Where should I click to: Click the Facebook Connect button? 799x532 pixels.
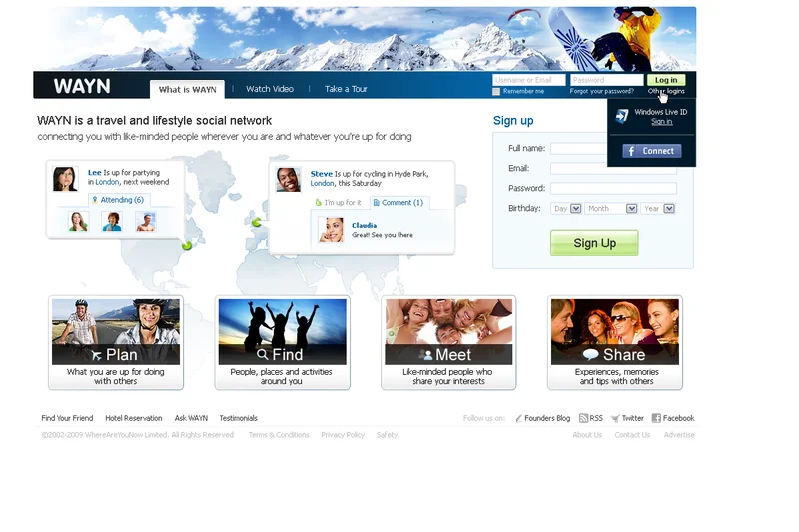coord(651,151)
